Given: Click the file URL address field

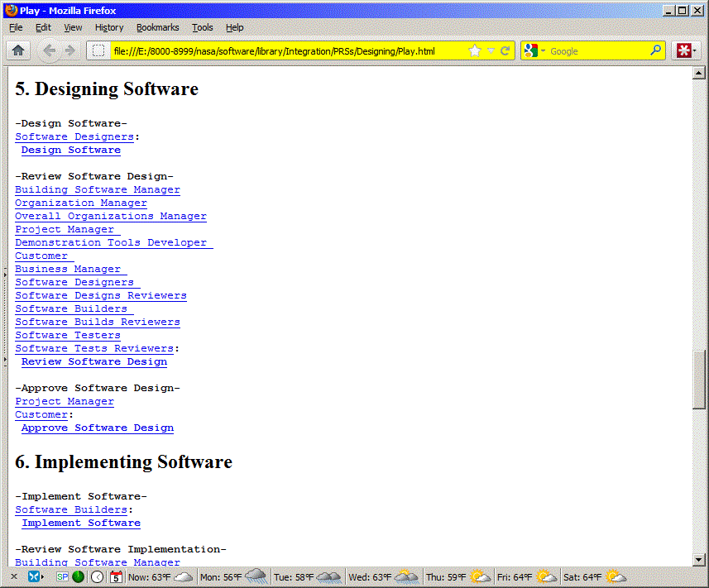Looking at the screenshot, I should (x=288, y=51).
